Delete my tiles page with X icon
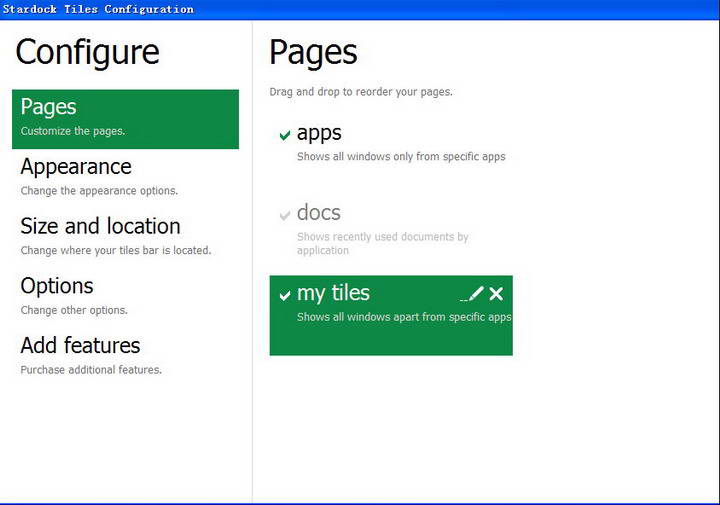 (496, 294)
